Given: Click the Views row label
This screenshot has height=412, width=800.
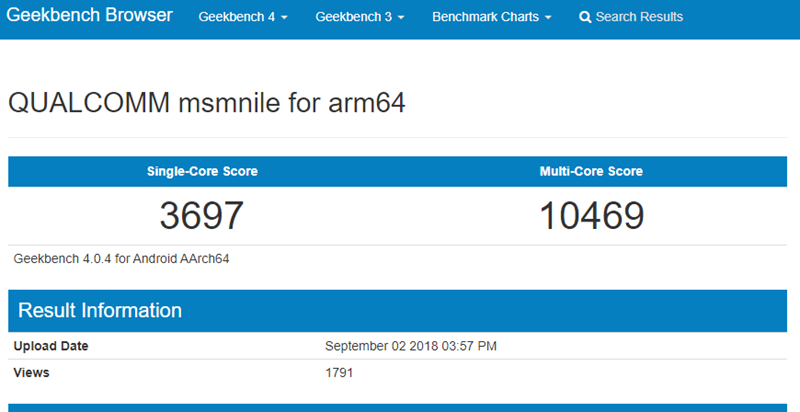Looking at the screenshot, I should 32,373.
